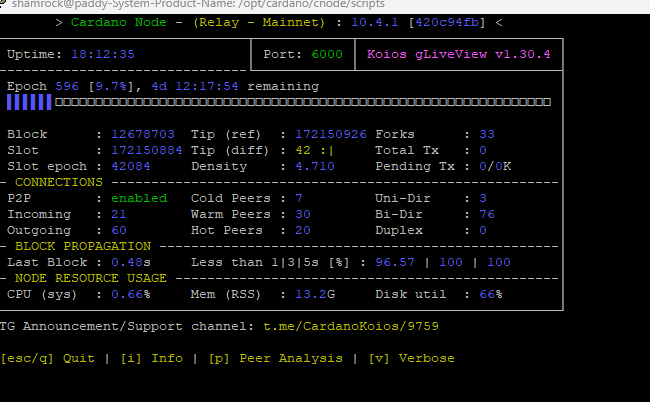The width and height of the screenshot is (650, 402).
Task: Click the 'Less than 1|3|5s [%]' label
Action: pos(270,262)
